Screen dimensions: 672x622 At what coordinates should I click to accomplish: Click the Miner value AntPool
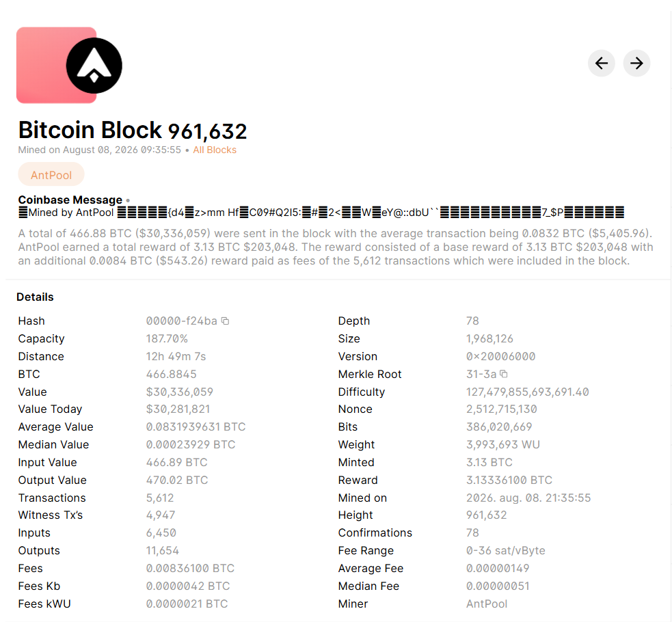[x=487, y=604]
